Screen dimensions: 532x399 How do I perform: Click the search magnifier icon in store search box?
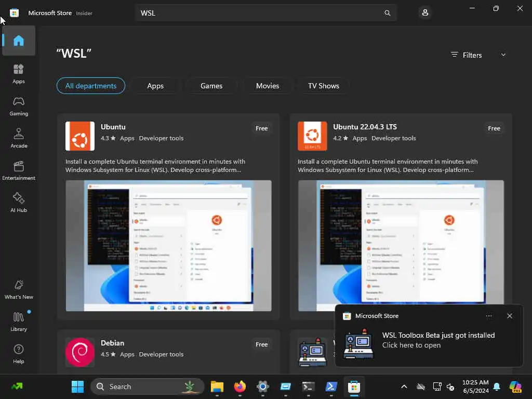387,13
